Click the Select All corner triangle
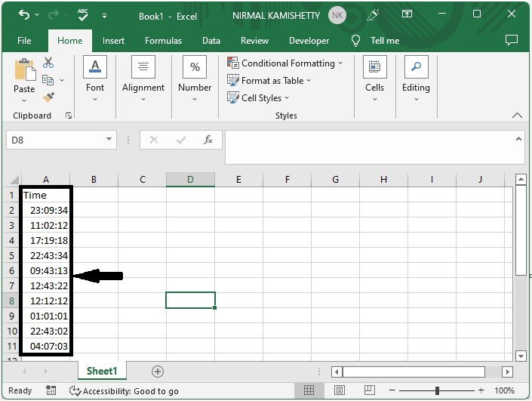Viewport: 532px width, 401px height. (x=14, y=180)
